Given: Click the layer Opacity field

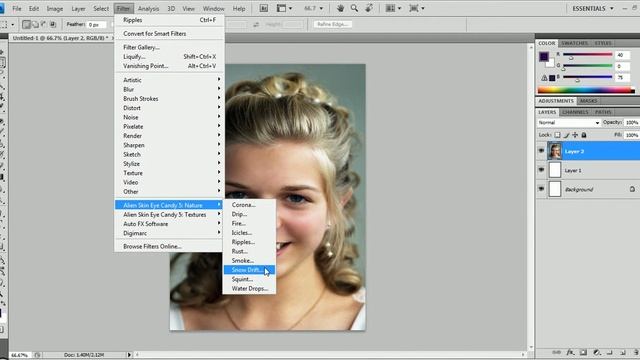Looking at the screenshot, I should click(x=631, y=122).
